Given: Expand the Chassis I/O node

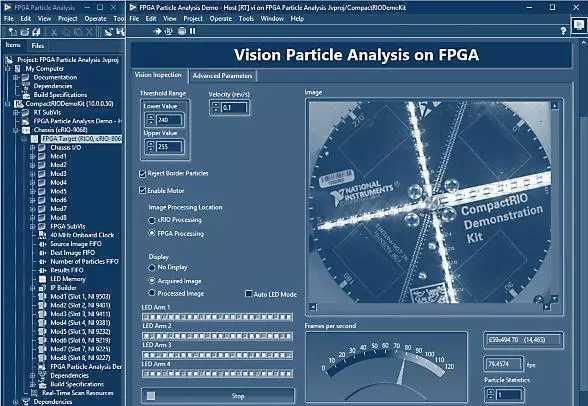Looking at the screenshot, I should [33, 147].
